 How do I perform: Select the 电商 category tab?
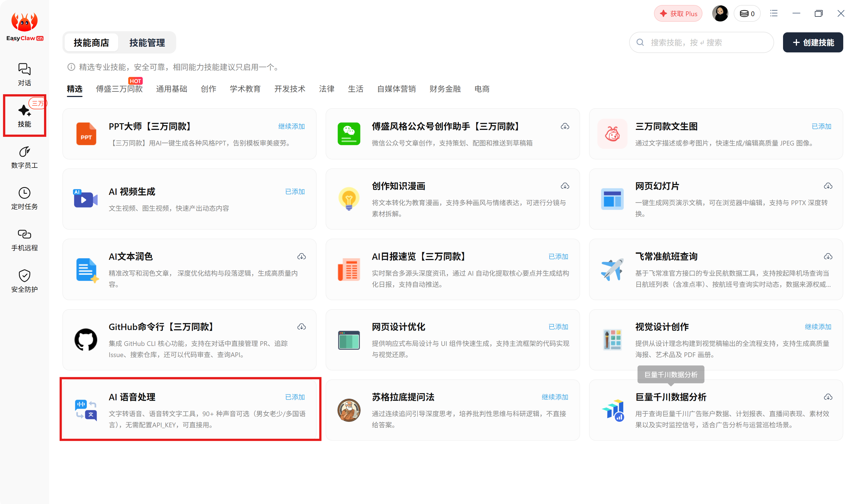[x=482, y=89]
